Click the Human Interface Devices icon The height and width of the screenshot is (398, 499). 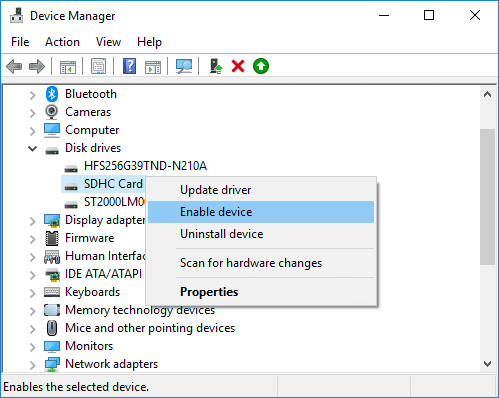tap(52, 257)
